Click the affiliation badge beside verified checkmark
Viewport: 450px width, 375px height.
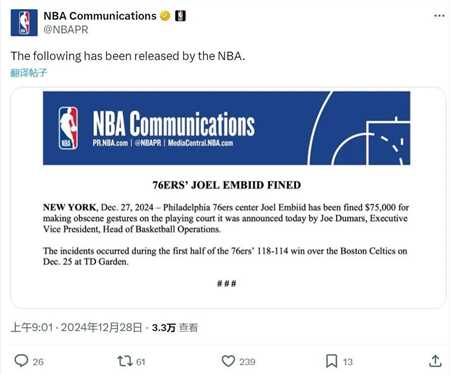pos(180,16)
